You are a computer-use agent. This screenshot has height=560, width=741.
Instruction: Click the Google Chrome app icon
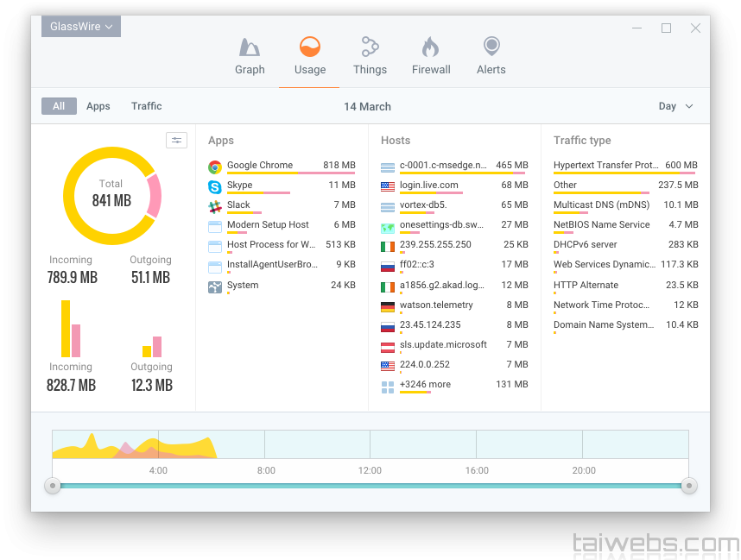click(x=215, y=167)
